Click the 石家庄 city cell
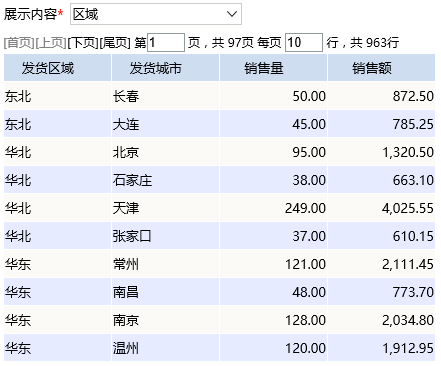Viewport: 441px width, 366px height. (x=165, y=180)
